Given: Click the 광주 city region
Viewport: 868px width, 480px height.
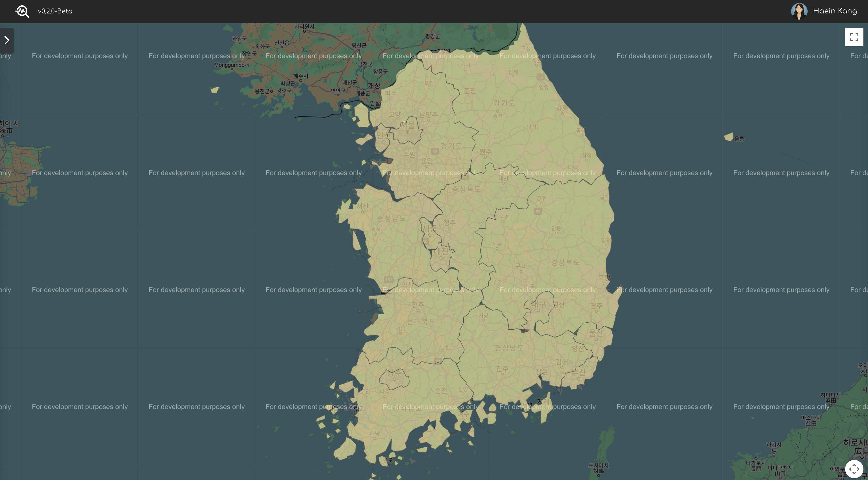Looking at the screenshot, I should pos(394,379).
